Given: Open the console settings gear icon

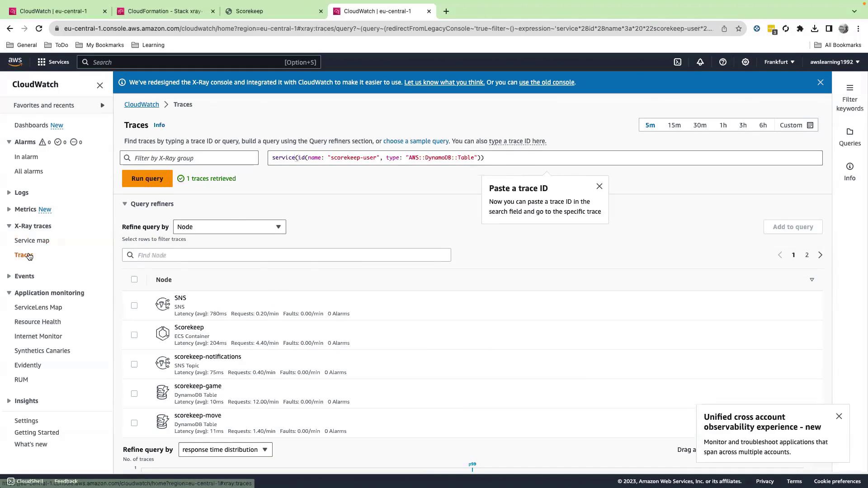Looking at the screenshot, I should pyautogui.click(x=745, y=62).
